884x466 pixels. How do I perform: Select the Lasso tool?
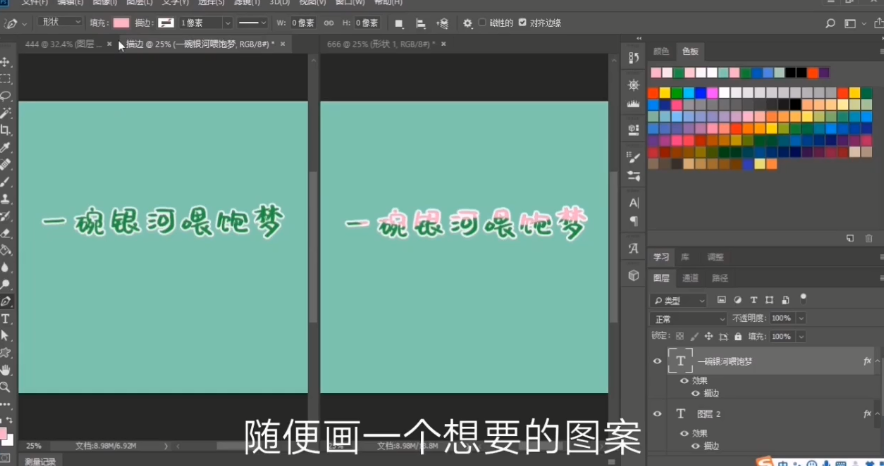click(x=6, y=96)
